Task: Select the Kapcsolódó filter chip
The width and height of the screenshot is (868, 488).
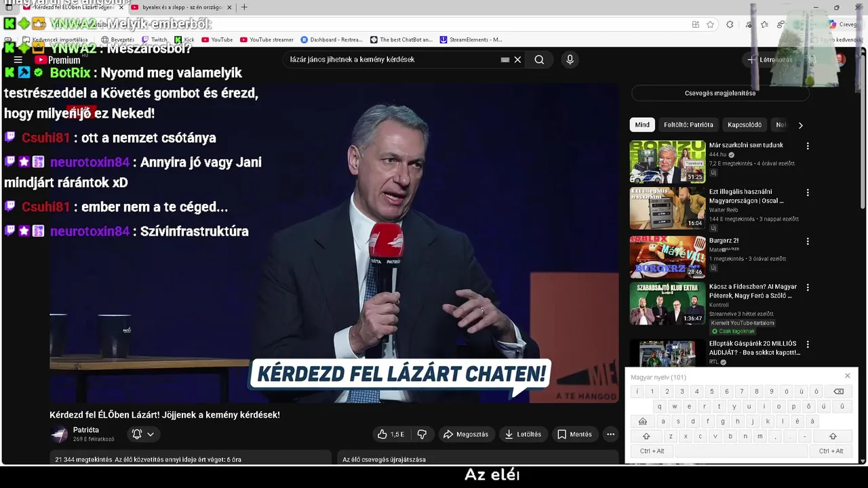Action: click(x=745, y=125)
